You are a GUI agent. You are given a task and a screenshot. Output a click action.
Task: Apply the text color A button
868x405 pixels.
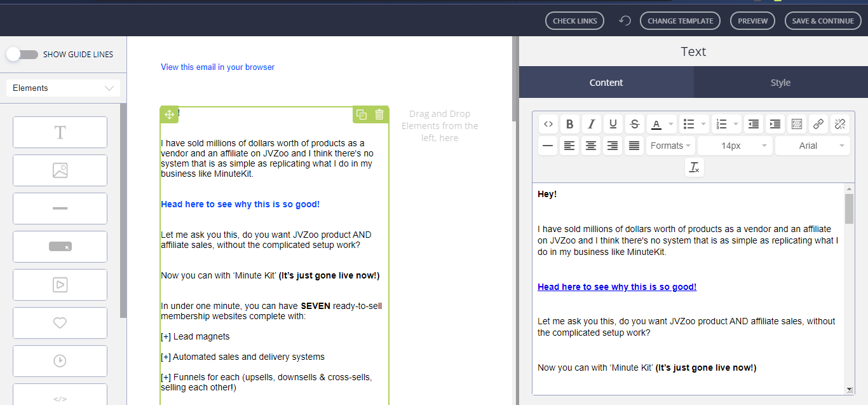(656, 124)
